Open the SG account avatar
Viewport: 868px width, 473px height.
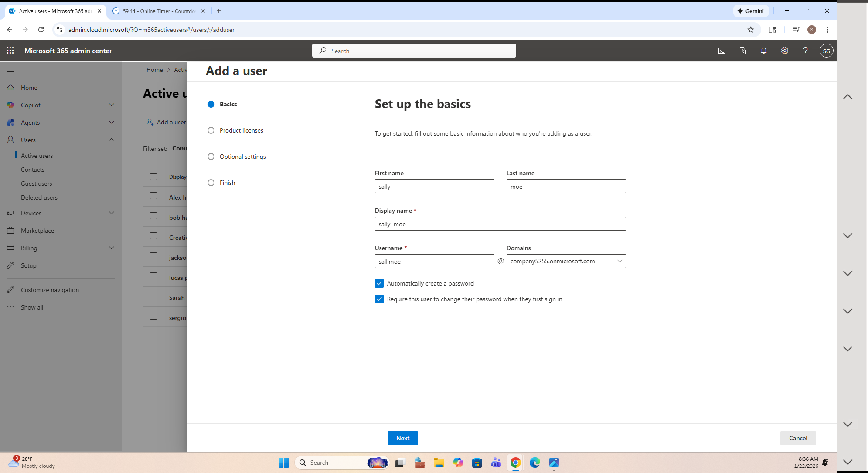[826, 51]
